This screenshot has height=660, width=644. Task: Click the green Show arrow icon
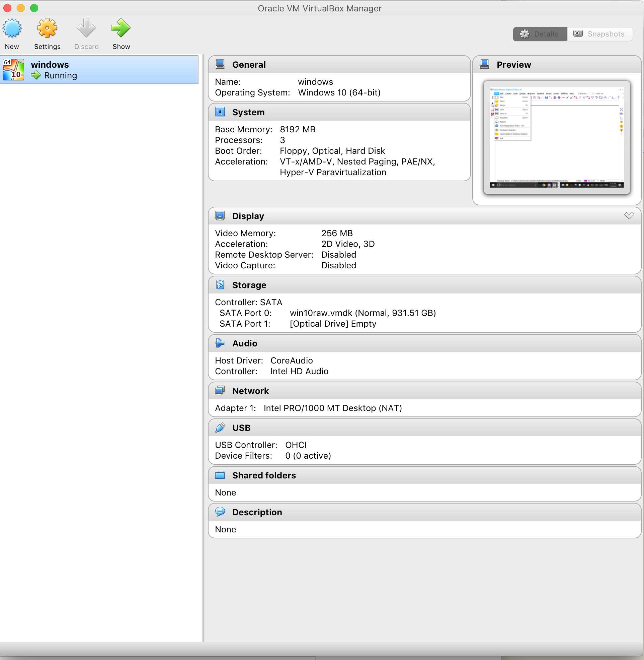point(121,28)
